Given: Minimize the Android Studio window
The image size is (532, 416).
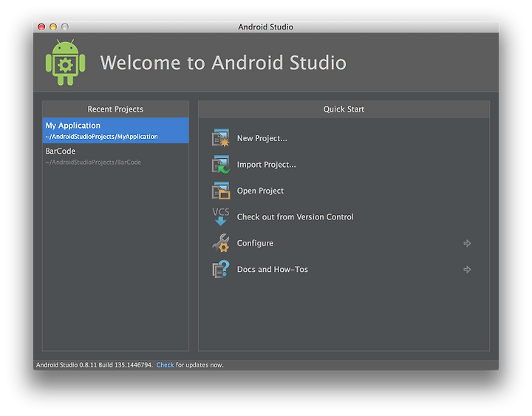Looking at the screenshot, I should pos(53,27).
